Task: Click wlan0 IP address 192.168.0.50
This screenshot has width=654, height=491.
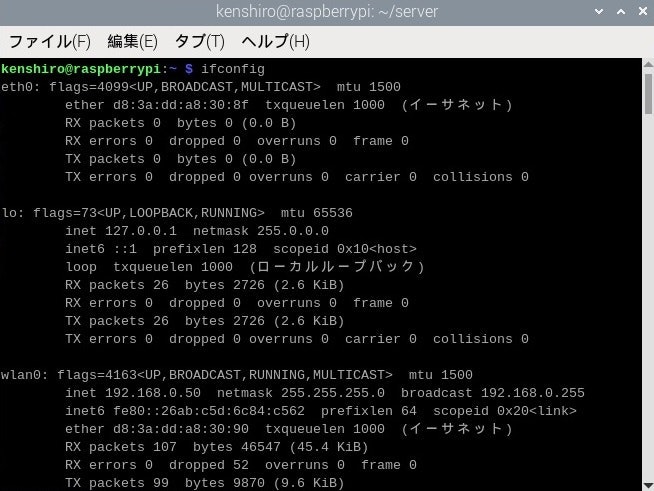Action: [153, 393]
